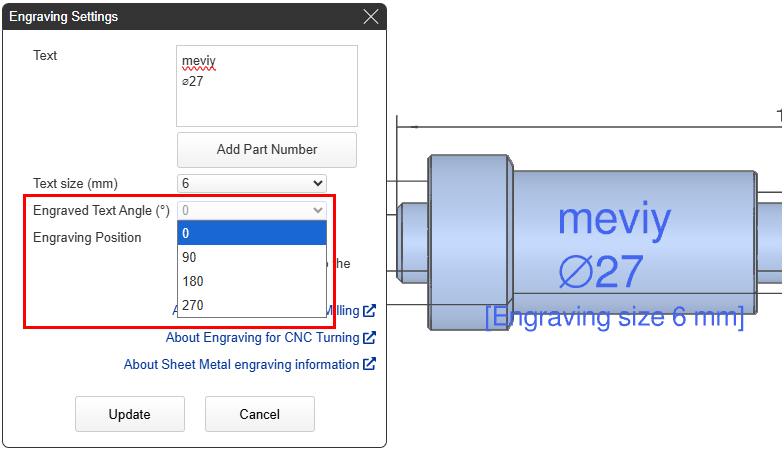Select 0 in the angle list

252,233
